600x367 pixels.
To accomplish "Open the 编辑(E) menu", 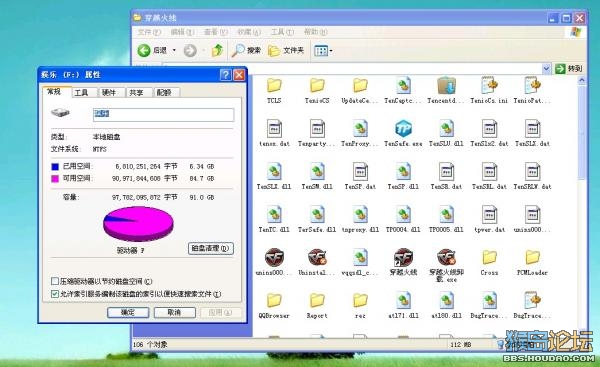I will [183, 32].
